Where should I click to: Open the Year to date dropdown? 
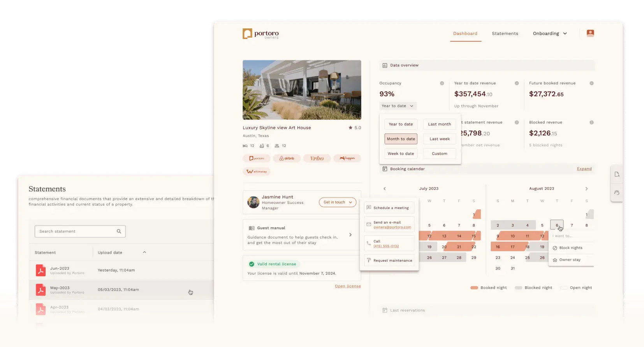[398, 106]
